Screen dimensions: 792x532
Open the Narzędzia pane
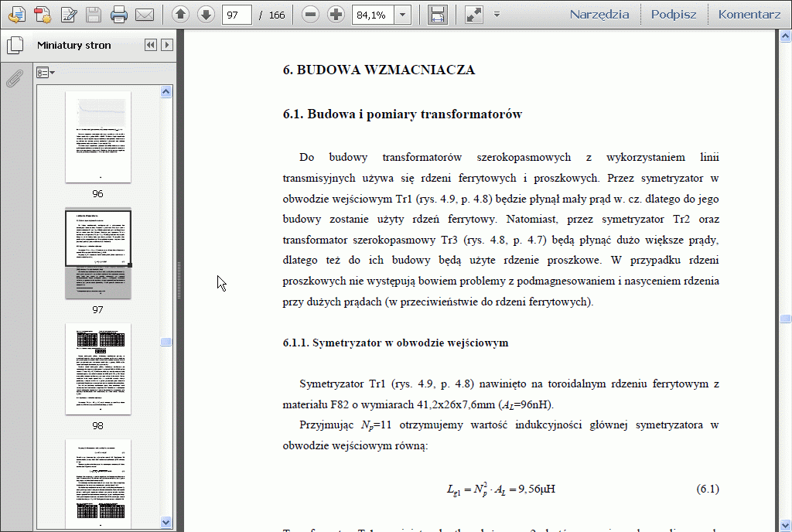599,14
